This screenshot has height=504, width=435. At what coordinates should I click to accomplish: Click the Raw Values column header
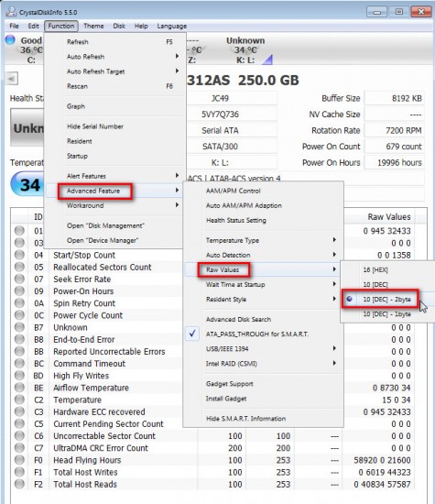[389, 217]
